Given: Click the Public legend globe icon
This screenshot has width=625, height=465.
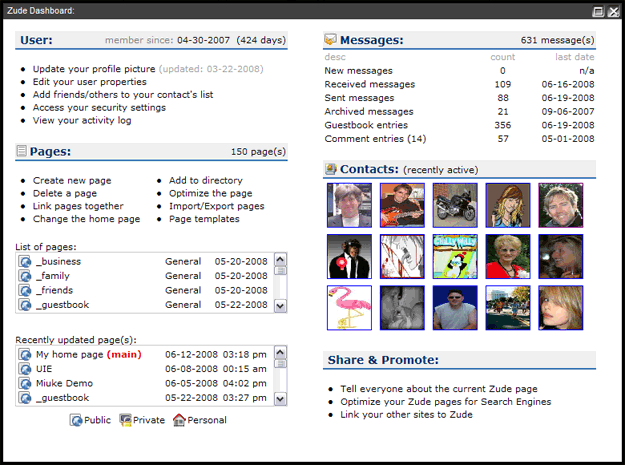Looking at the screenshot, I should point(76,420).
